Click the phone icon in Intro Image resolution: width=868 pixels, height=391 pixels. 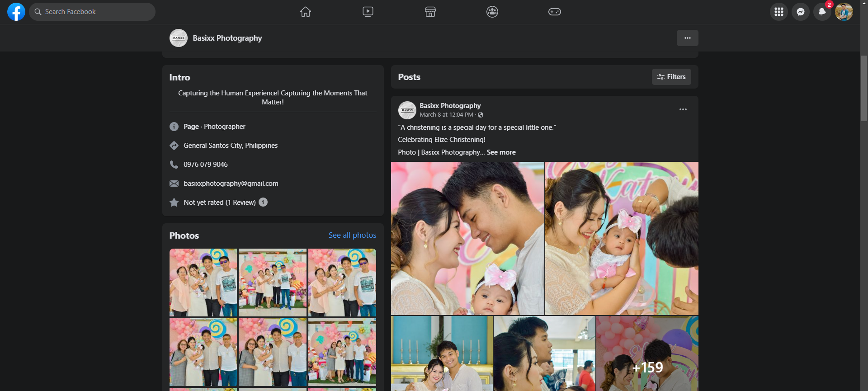click(x=174, y=165)
